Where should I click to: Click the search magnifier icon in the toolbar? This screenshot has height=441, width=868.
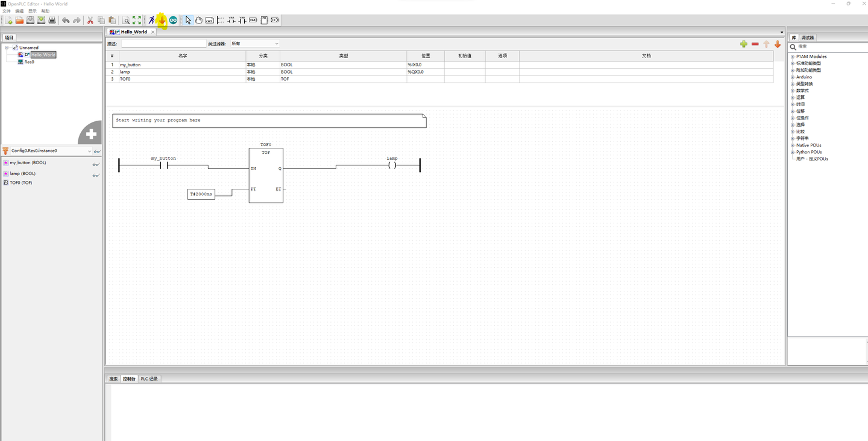pos(127,20)
